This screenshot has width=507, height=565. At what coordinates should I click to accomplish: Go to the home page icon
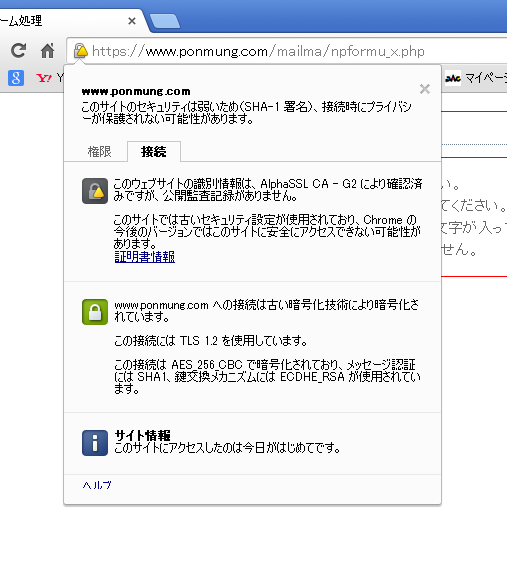click(x=47, y=51)
